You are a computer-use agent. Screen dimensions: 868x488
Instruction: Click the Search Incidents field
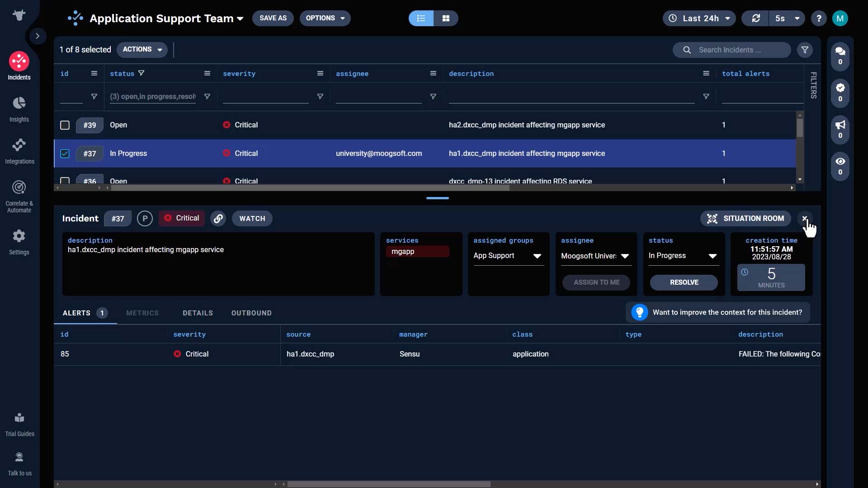pyautogui.click(x=732, y=50)
